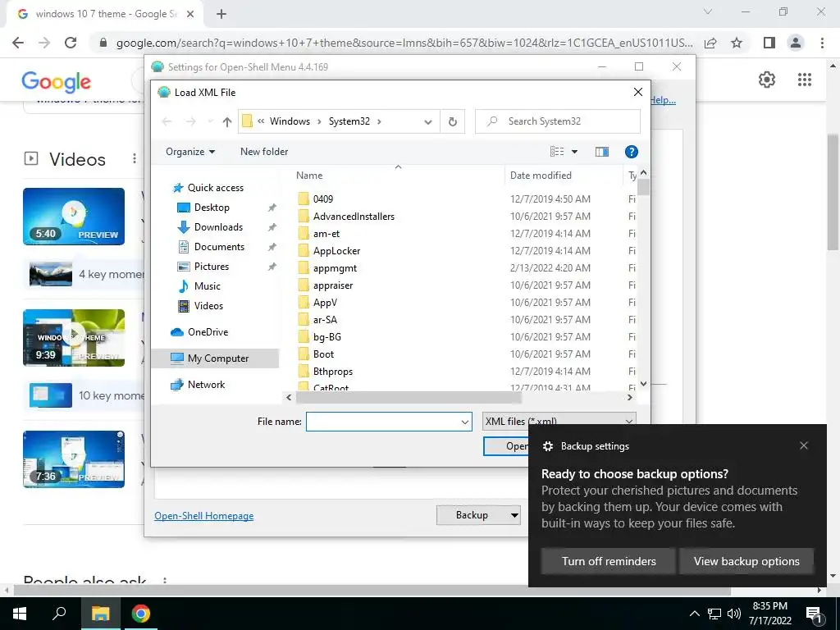840x630 pixels.
Task: Click Windows in the address breadcrumb
Action: (x=290, y=121)
